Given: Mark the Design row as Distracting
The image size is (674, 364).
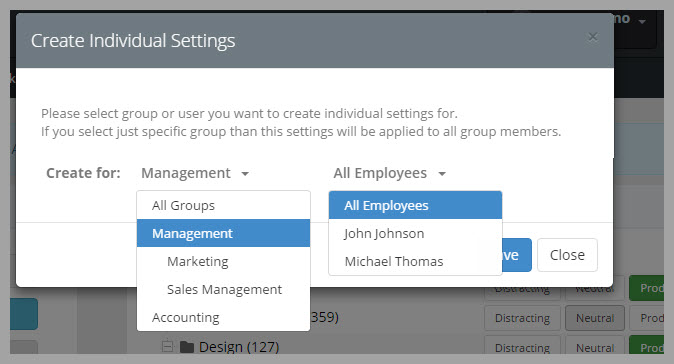Looking at the screenshot, I should click(522, 346).
